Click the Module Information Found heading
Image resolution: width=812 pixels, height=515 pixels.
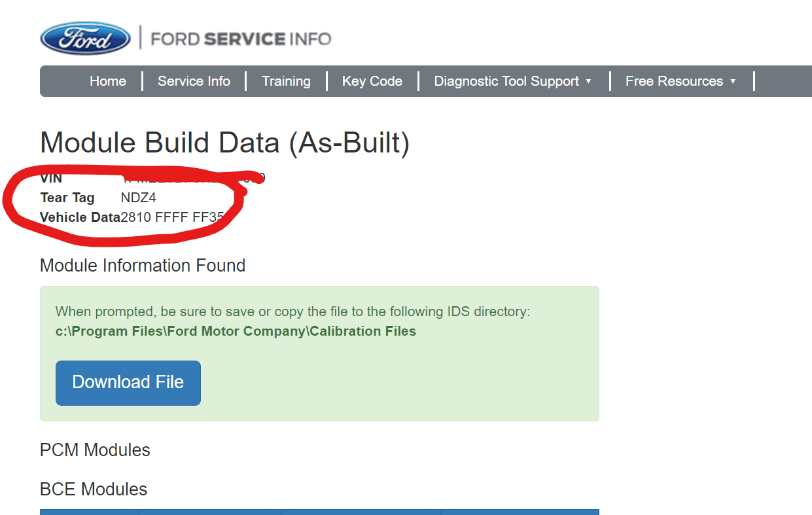[143, 266]
